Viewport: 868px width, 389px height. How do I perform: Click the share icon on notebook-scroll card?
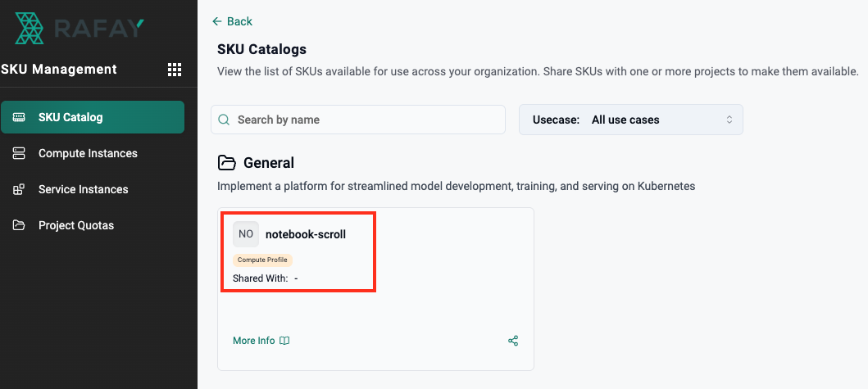[x=513, y=341]
